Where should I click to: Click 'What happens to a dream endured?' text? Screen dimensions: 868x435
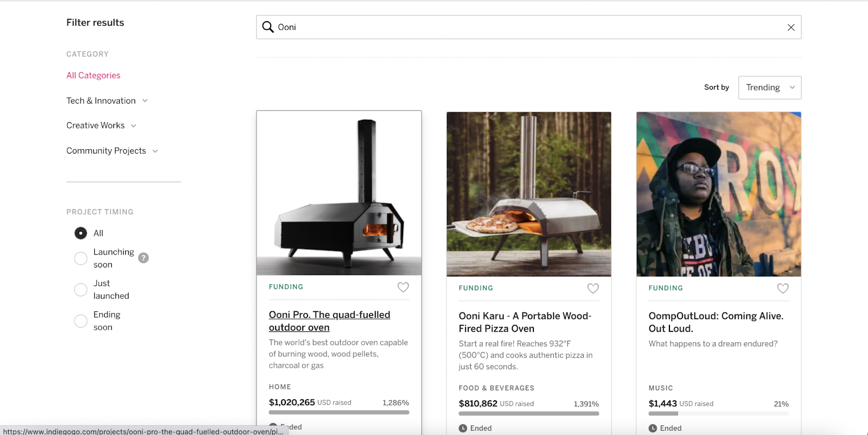(x=713, y=344)
